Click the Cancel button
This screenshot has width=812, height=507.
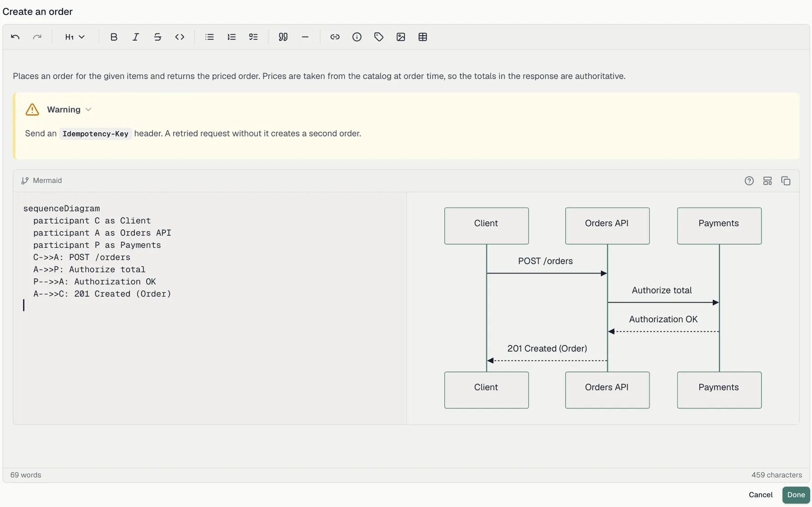click(x=761, y=495)
